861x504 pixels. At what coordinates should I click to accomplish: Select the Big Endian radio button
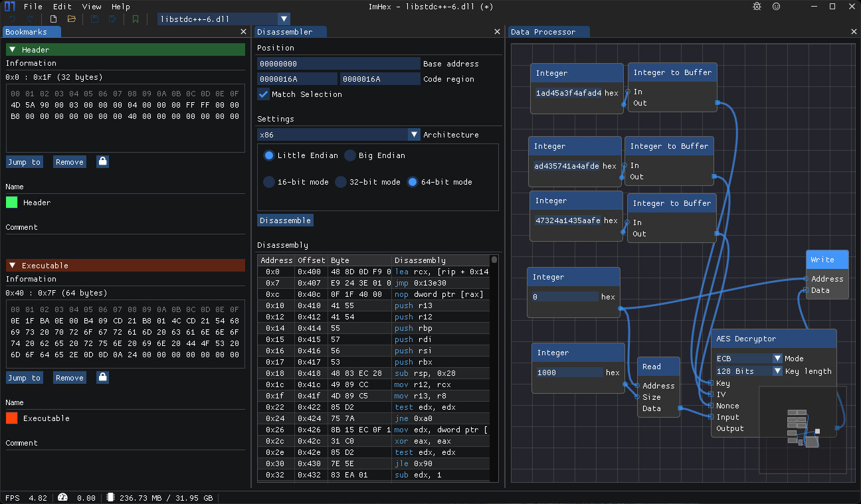click(x=349, y=155)
